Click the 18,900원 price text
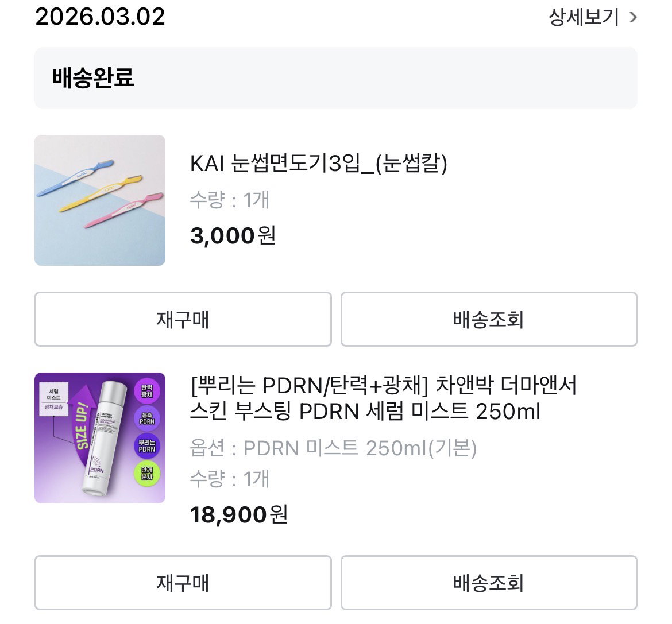 click(239, 514)
